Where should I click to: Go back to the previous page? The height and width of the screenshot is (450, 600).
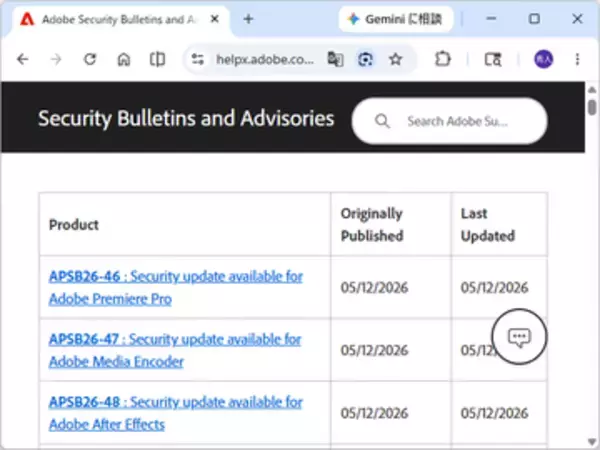pos(23,59)
